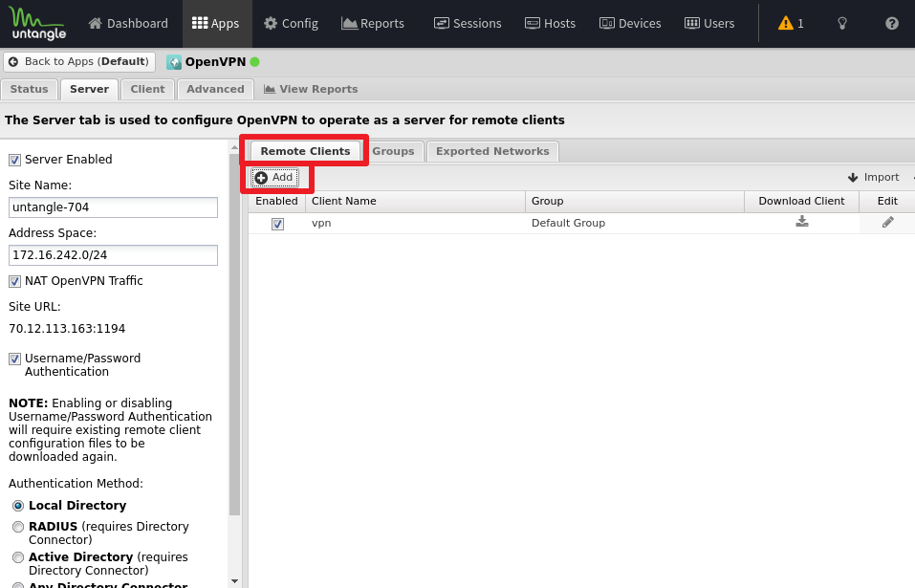Select RADIUS authentication method
915x588 pixels.
pos(18,527)
